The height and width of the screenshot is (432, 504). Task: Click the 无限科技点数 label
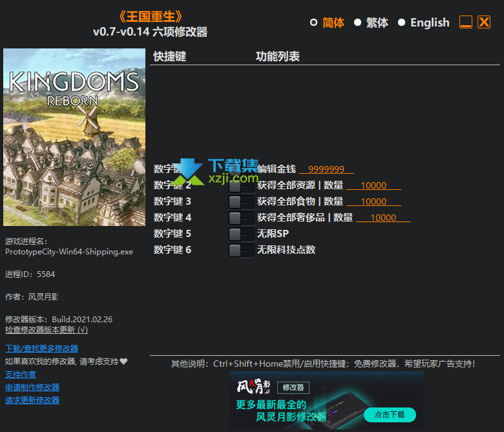tap(286, 249)
